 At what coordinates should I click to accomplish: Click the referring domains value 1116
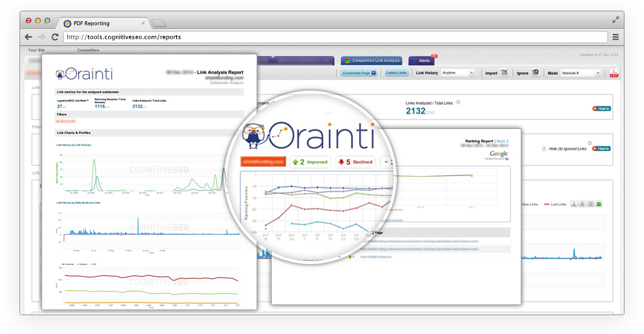[100, 106]
